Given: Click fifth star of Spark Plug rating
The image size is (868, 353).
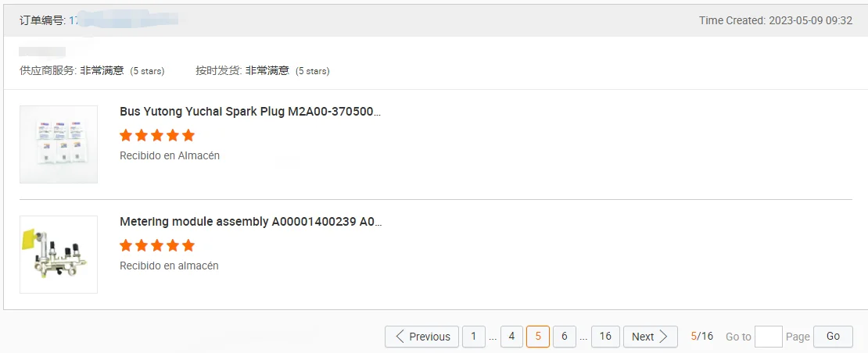Looking at the screenshot, I should tap(188, 135).
